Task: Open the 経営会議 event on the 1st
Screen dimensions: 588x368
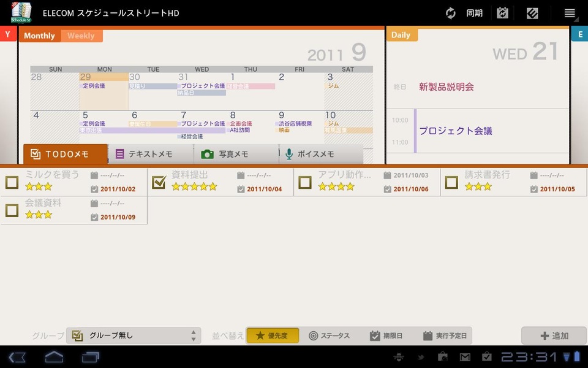Action: [251, 86]
